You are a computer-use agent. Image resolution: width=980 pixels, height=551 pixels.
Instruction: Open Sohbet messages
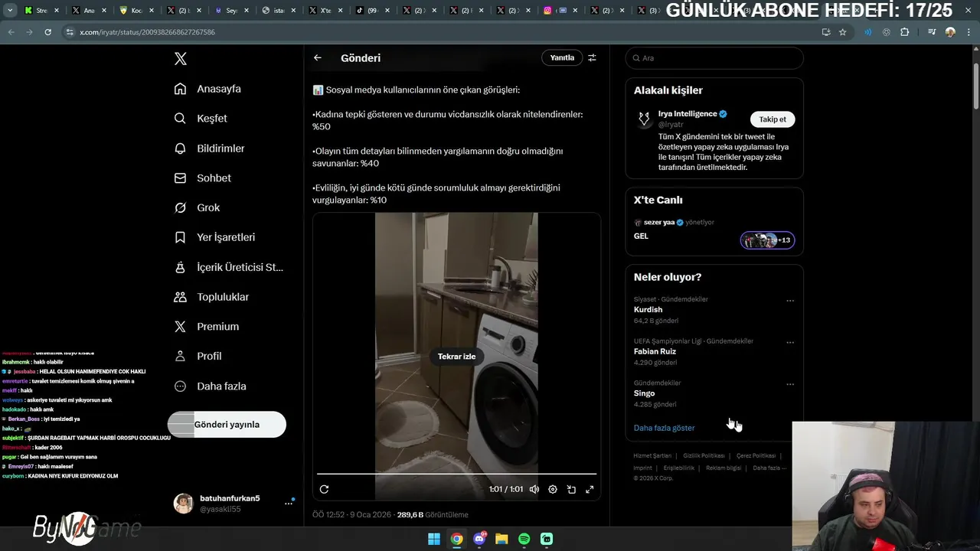pyautogui.click(x=202, y=178)
